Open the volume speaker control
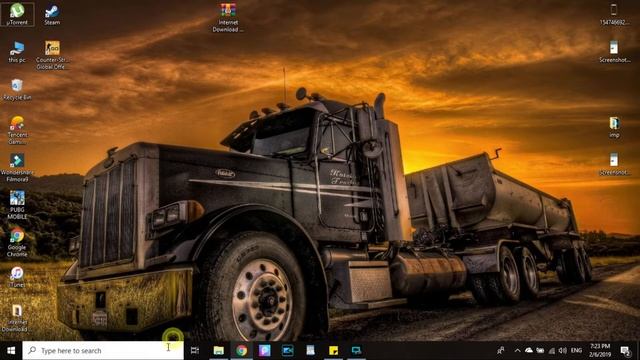The height and width of the screenshot is (360, 640). [x=563, y=351]
